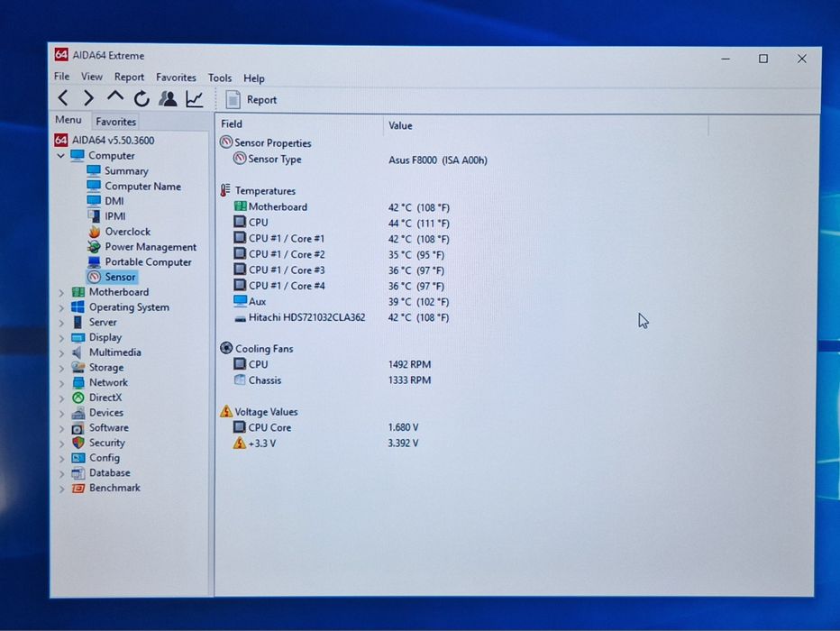This screenshot has width=840, height=631.
Task: Expand the Display tree node
Action: click(61, 338)
